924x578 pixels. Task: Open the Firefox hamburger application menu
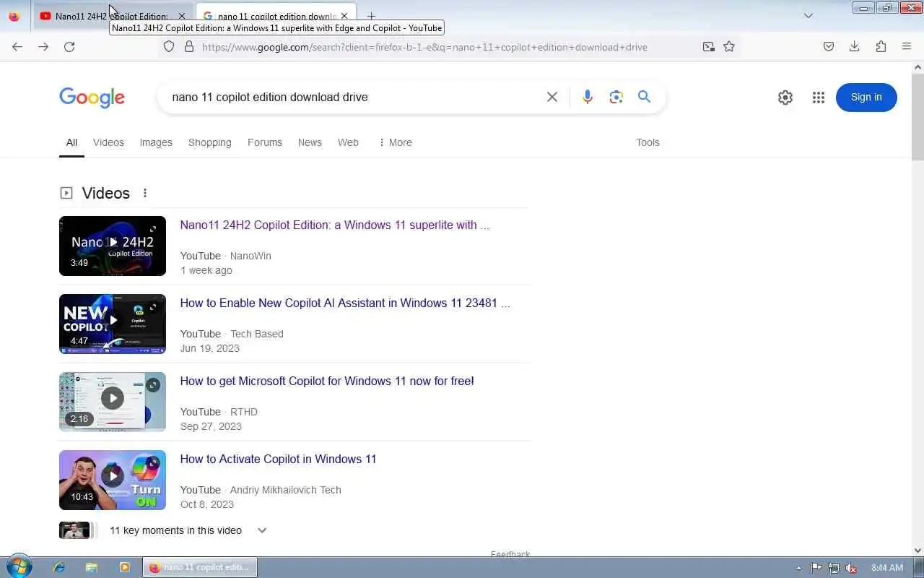click(907, 46)
